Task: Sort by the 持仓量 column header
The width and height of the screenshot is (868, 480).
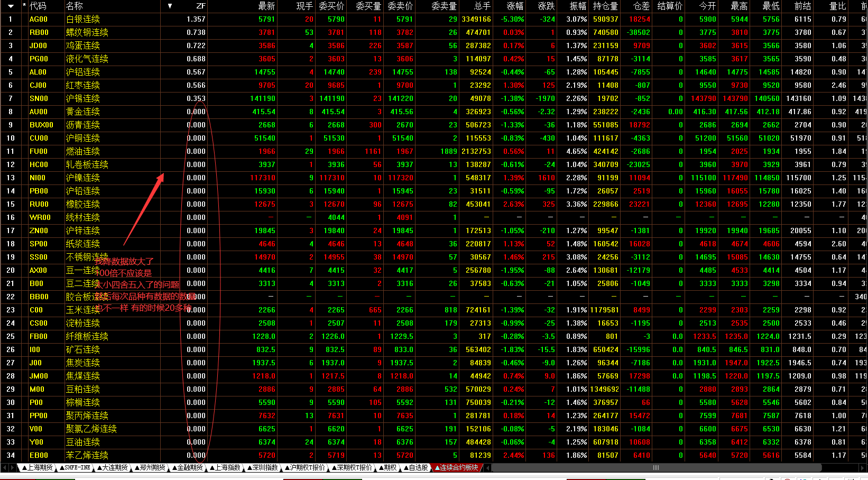Action: tap(605, 6)
